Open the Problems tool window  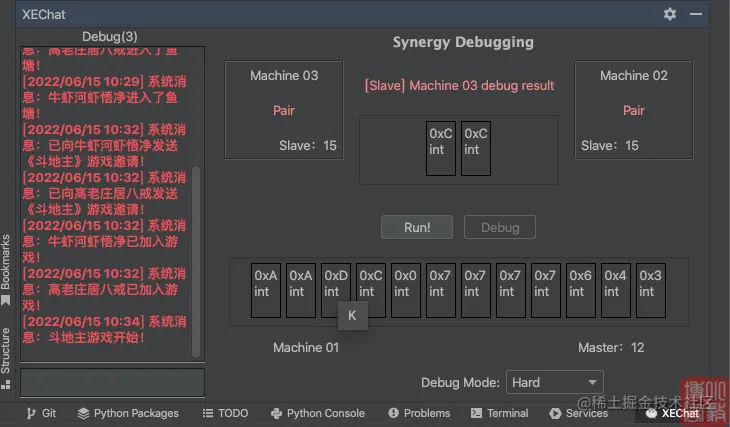click(419, 413)
